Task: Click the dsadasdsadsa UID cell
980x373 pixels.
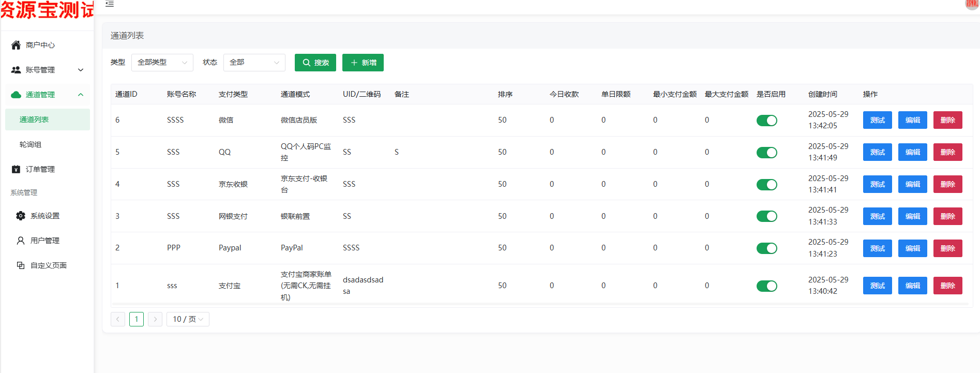Action: 363,286
